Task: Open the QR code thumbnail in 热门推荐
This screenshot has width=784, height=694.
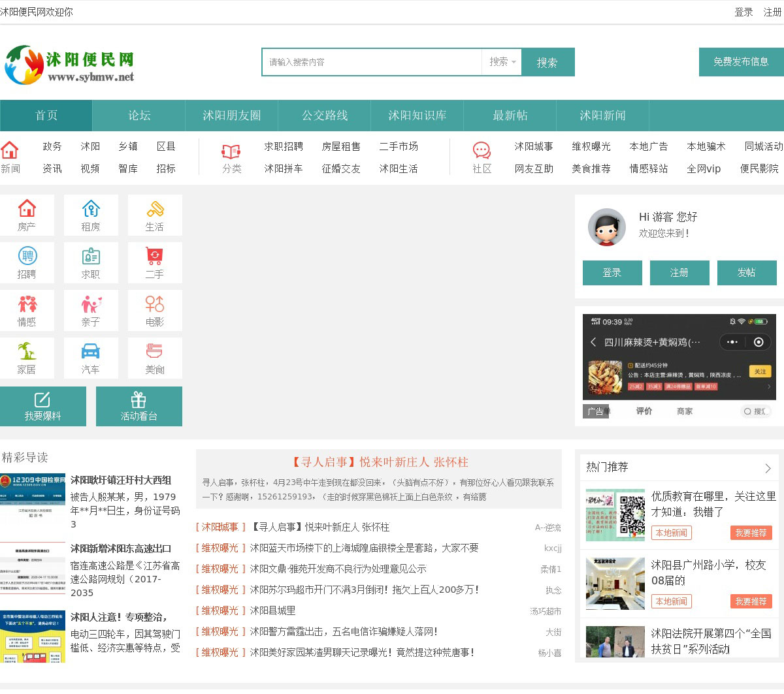Action: tap(615, 515)
